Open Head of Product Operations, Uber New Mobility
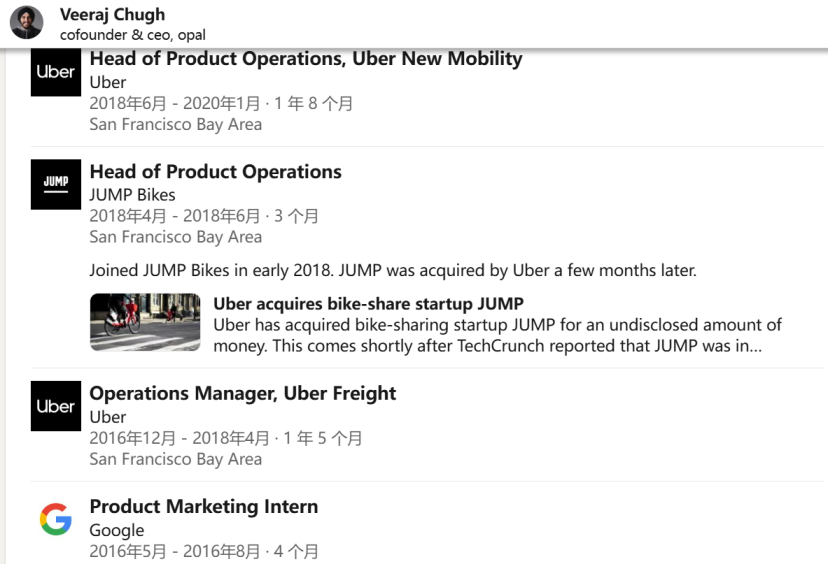828x564 pixels. (305, 59)
